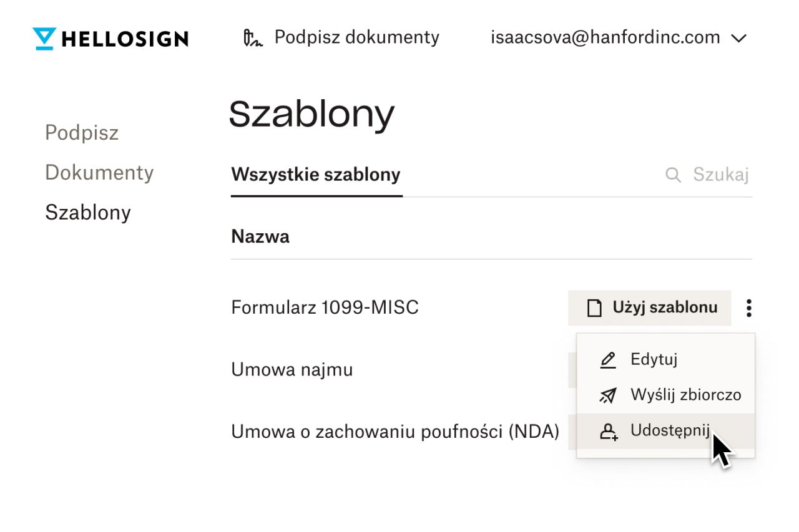Open the Szablony sidebar link
This screenshot has width=799, height=532.
pyautogui.click(x=87, y=212)
